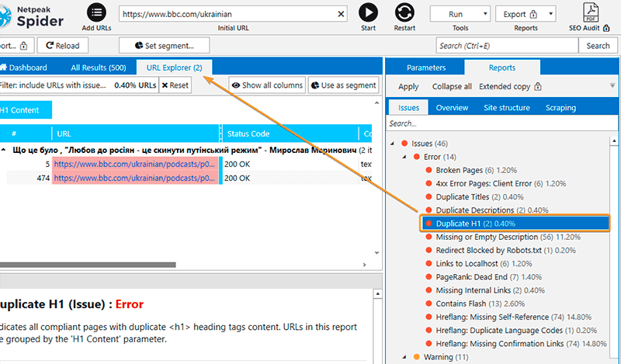The width and height of the screenshot is (621, 364).
Task: Collapse the Warning (11) tree node
Action: [x=404, y=357]
